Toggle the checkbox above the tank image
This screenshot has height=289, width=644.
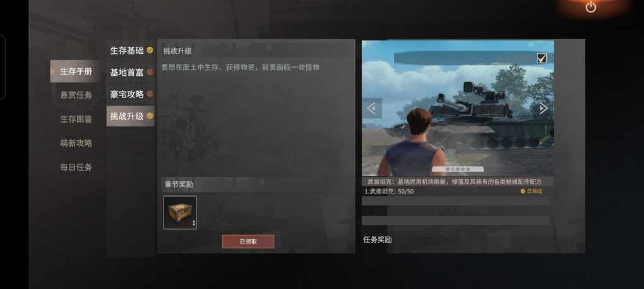click(542, 59)
